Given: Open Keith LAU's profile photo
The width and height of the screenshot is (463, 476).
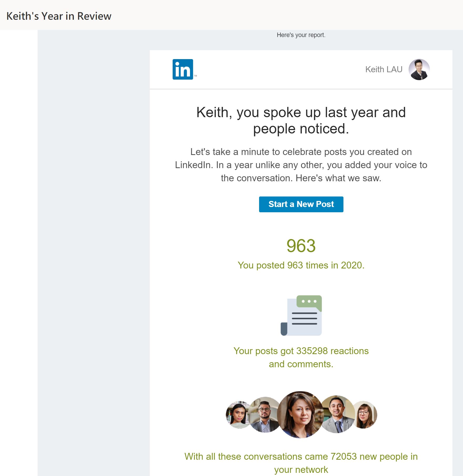Looking at the screenshot, I should point(419,69).
